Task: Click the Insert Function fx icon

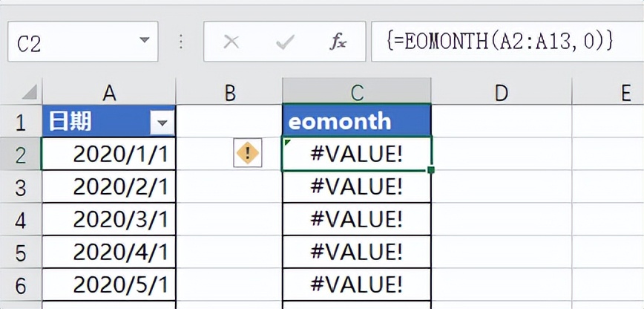Action: pos(338,42)
